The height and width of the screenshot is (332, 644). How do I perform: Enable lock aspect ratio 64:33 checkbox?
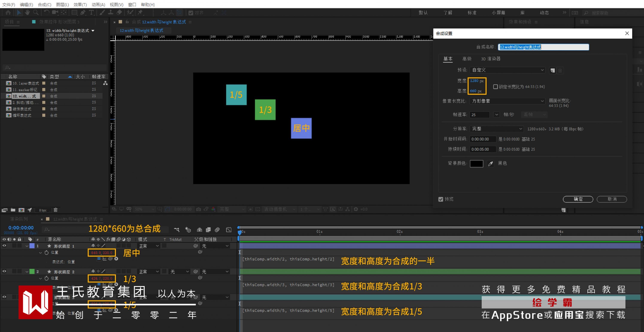click(x=495, y=87)
